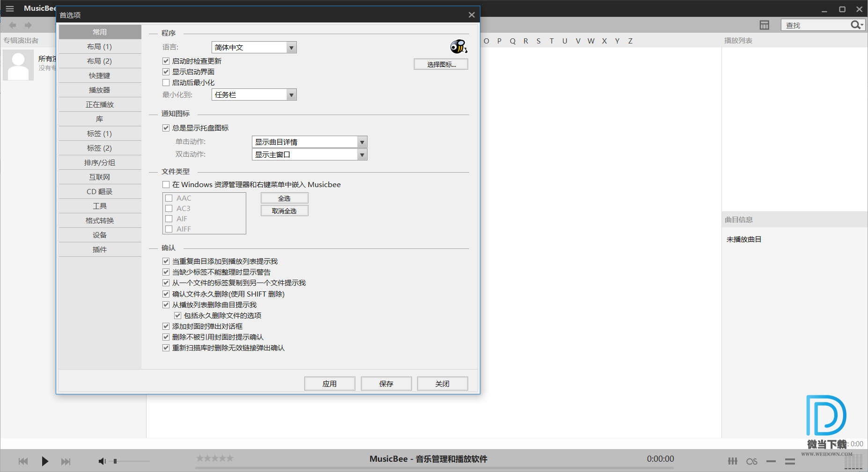Open the panel layout icon
This screenshot has height=472, width=868.
click(764, 25)
